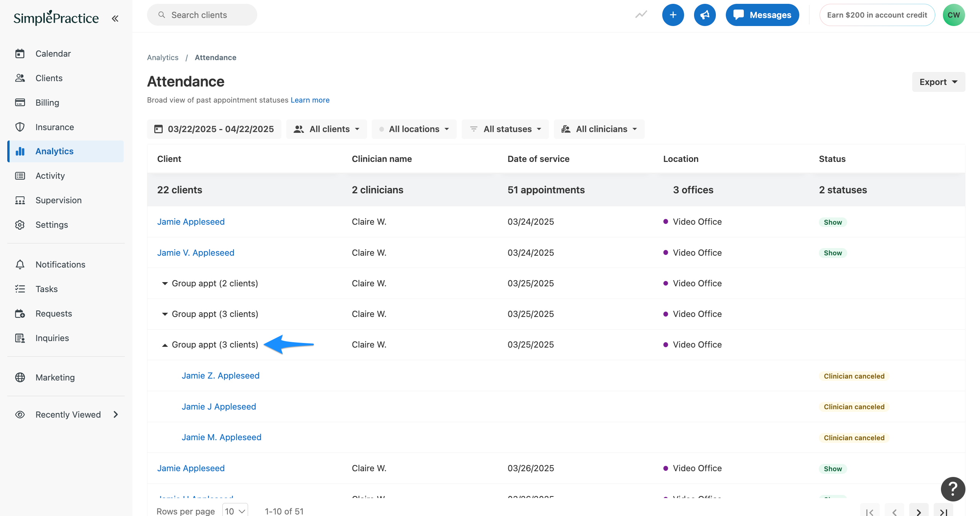Open the Marketing globe icon

pos(20,377)
